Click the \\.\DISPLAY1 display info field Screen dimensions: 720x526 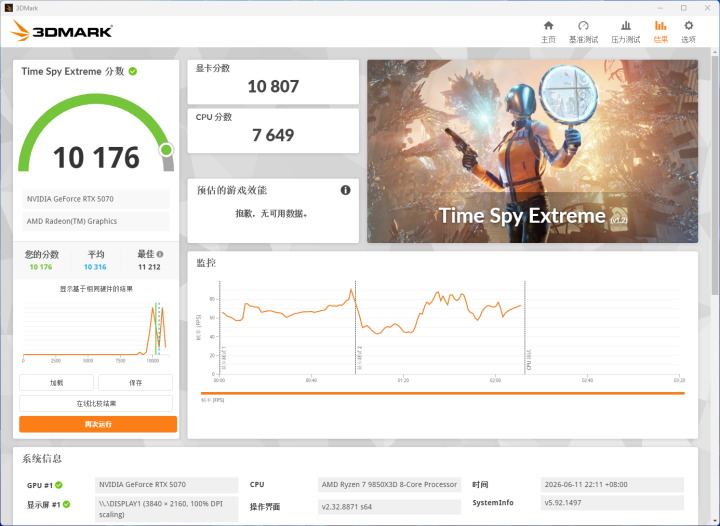pos(167,509)
